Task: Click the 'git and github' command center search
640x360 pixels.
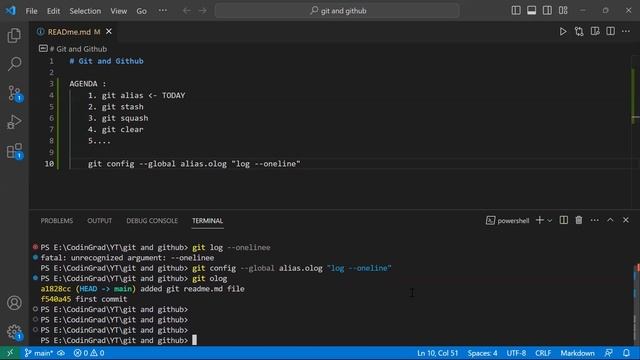Action: tap(337, 11)
